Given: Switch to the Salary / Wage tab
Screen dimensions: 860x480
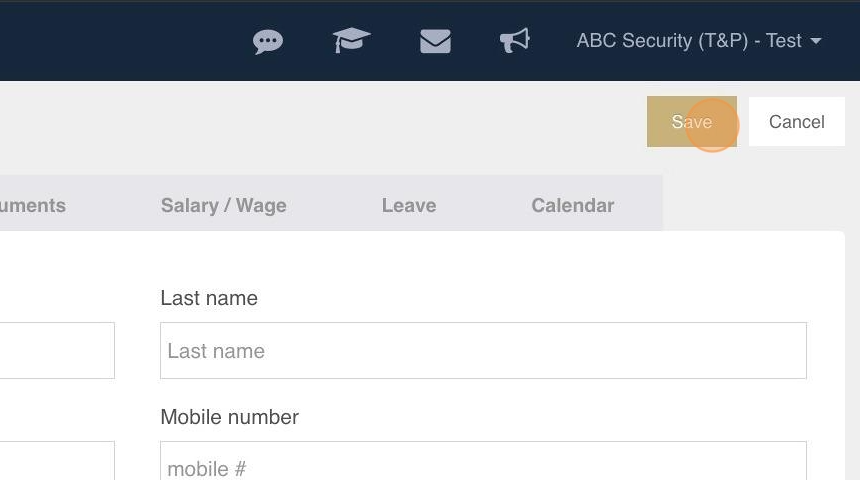Looking at the screenshot, I should (224, 205).
